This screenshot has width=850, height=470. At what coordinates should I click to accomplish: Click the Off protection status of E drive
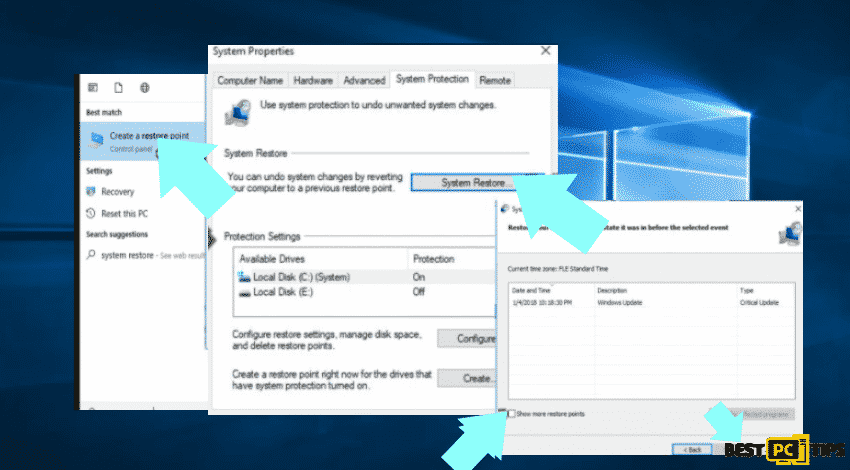[418, 292]
